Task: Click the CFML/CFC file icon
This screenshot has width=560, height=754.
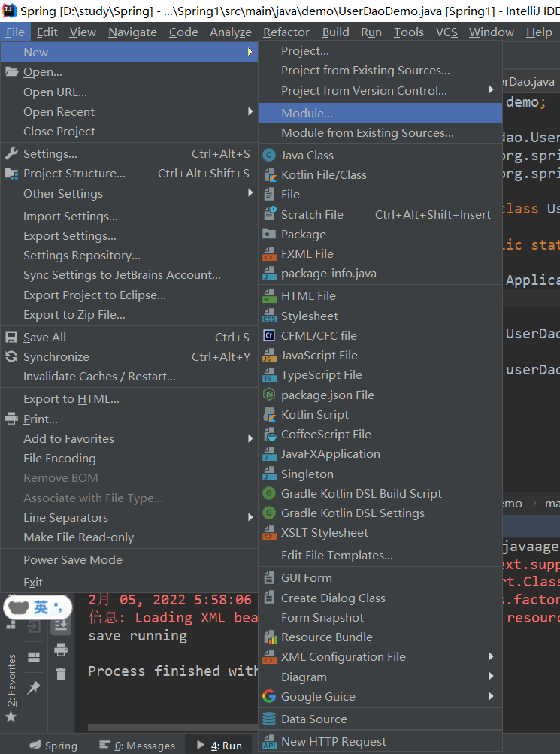Action: click(x=269, y=335)
